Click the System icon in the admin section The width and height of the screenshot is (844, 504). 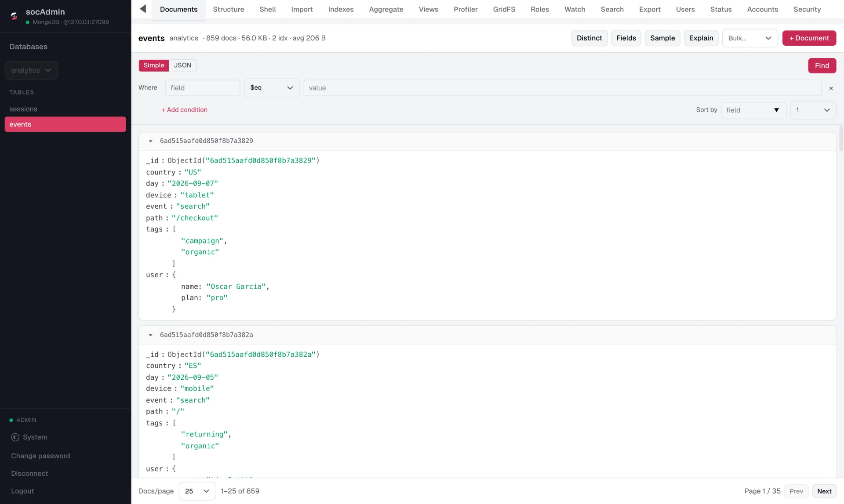[15, 437]
